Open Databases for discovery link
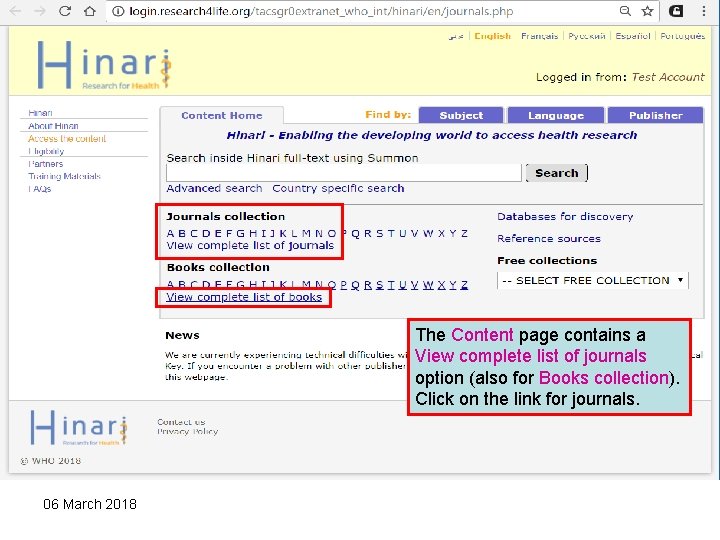Viewport: 720px width, 540px height. pyautogui.click(x=565, y=216)
